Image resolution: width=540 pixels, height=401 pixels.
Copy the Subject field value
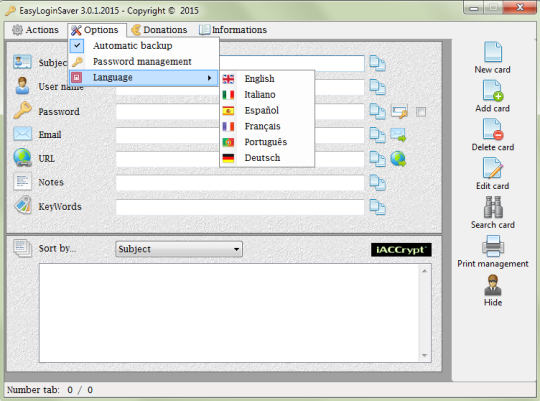377,63
